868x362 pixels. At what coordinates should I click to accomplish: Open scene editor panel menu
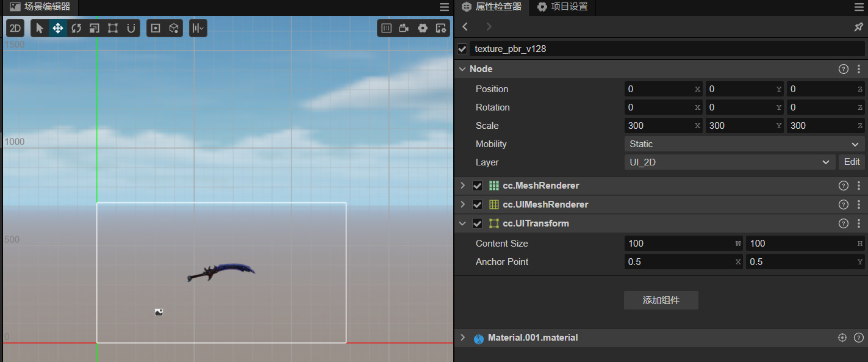444,7
